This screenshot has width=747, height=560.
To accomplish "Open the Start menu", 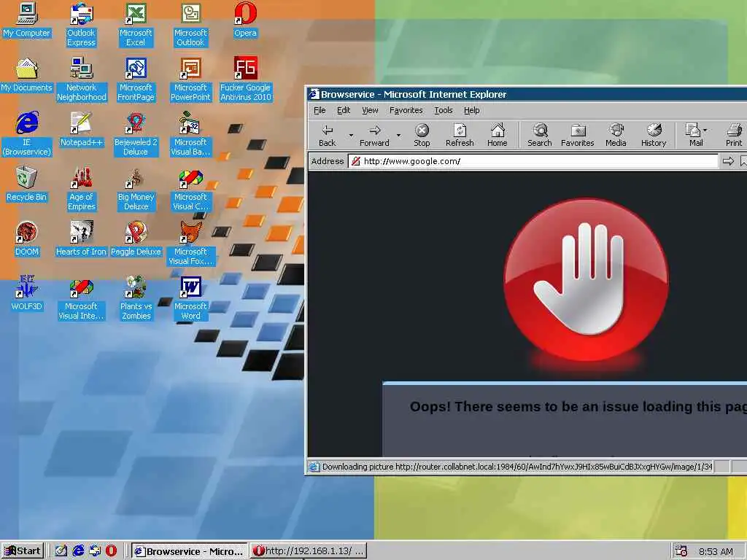I will 23,551.
